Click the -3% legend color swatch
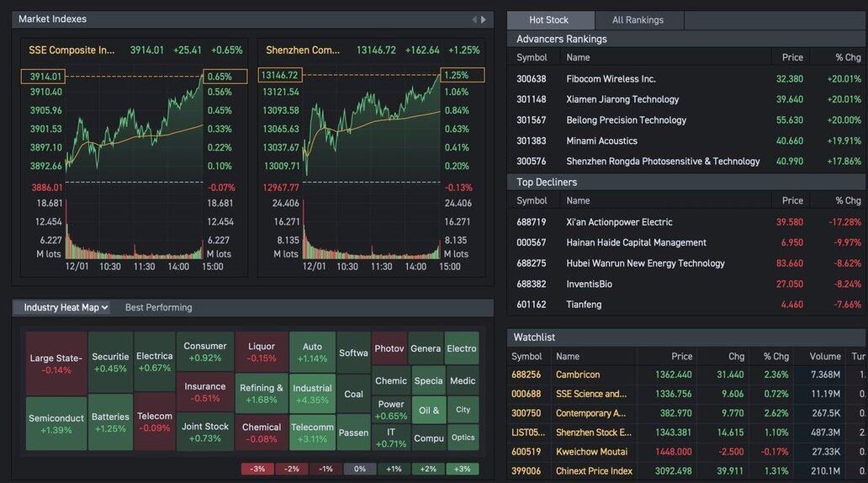Screen dimensions: 868x483 [x=257, y=469]
